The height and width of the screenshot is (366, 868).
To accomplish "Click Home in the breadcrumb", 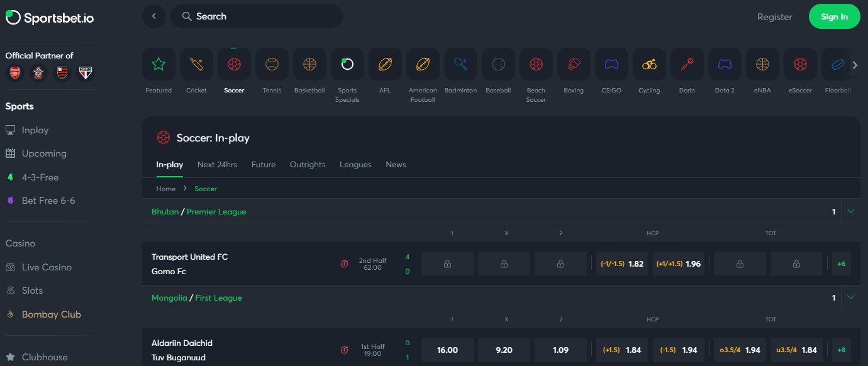I will pyautogui.click(x=166, y=189).
